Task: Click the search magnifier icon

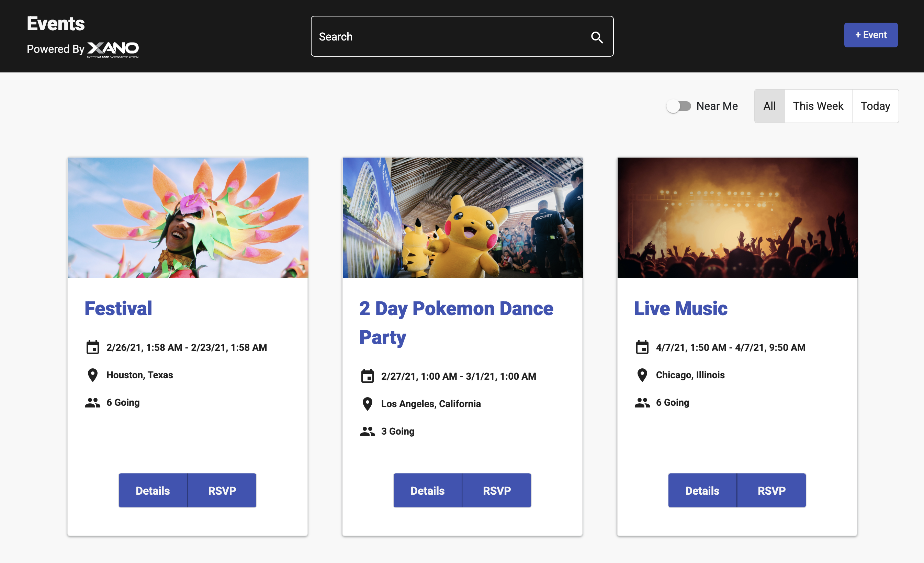Action: tap(597, 37)
